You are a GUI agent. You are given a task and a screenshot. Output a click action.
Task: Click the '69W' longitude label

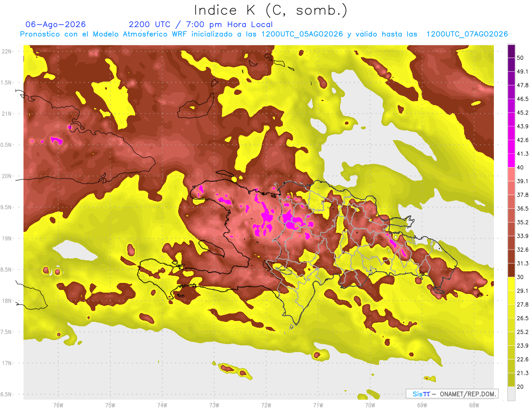(x=422, y=405)
